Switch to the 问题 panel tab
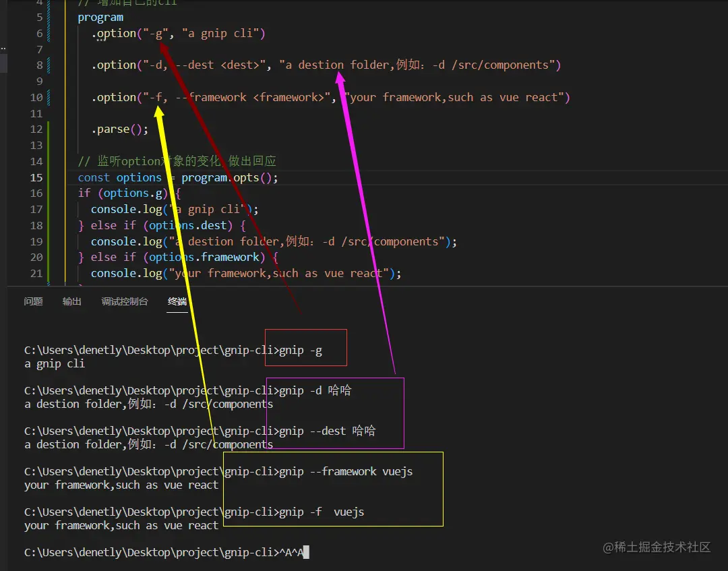 (33, 302)
